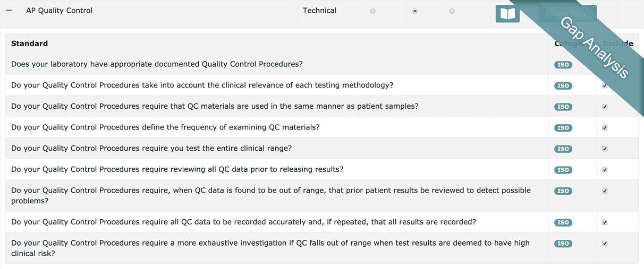The width and height of the screenshot is (644, 269).
Task: Open the book icon for AP Quality Control
Action: pyautogui.click(x=507, y=14)
